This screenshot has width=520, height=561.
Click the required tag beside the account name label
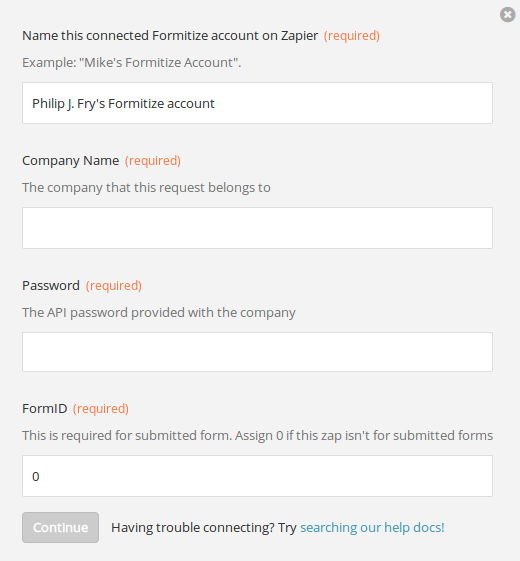pos(351,36)
